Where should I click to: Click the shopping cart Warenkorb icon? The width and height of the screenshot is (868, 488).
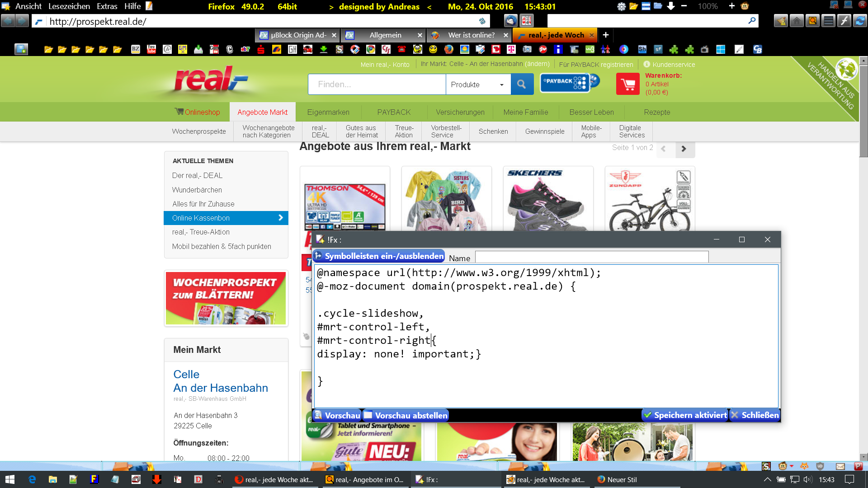pos(627,84)
